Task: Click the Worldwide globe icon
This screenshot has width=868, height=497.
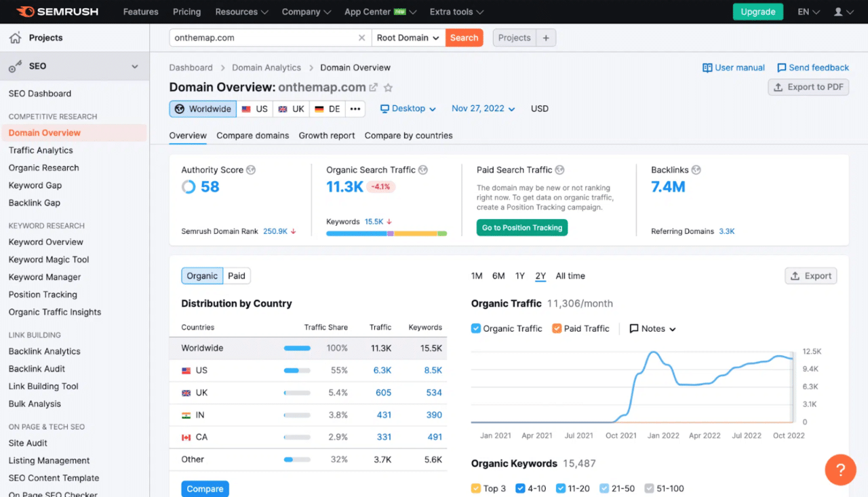Action: 180,109
